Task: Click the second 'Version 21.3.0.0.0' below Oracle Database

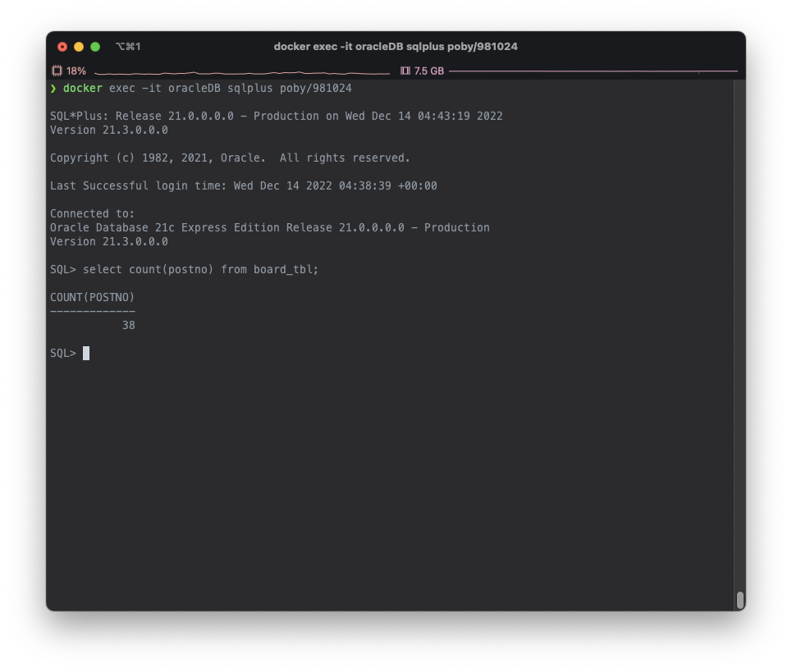Action: (x=109, y=242)
